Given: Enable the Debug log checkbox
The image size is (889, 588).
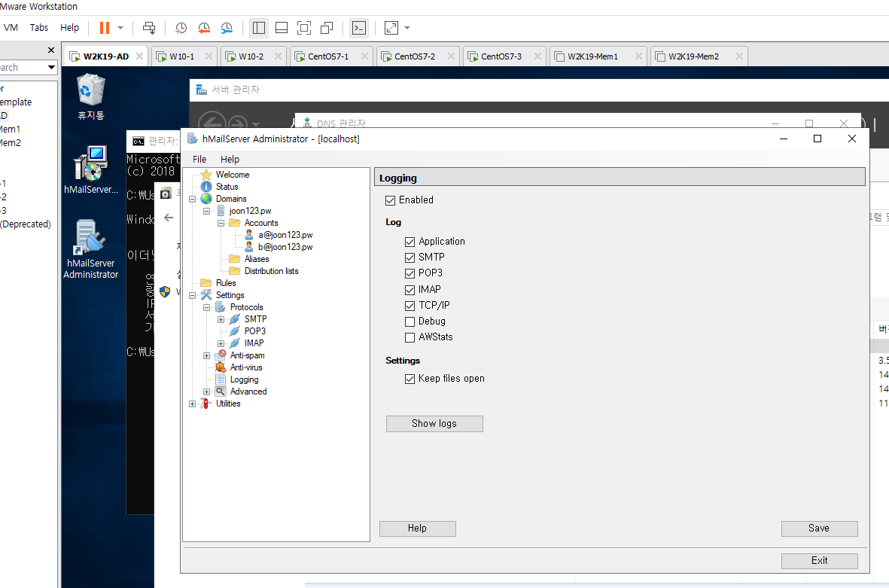Looking at the screenshot, I should point(410,321).
